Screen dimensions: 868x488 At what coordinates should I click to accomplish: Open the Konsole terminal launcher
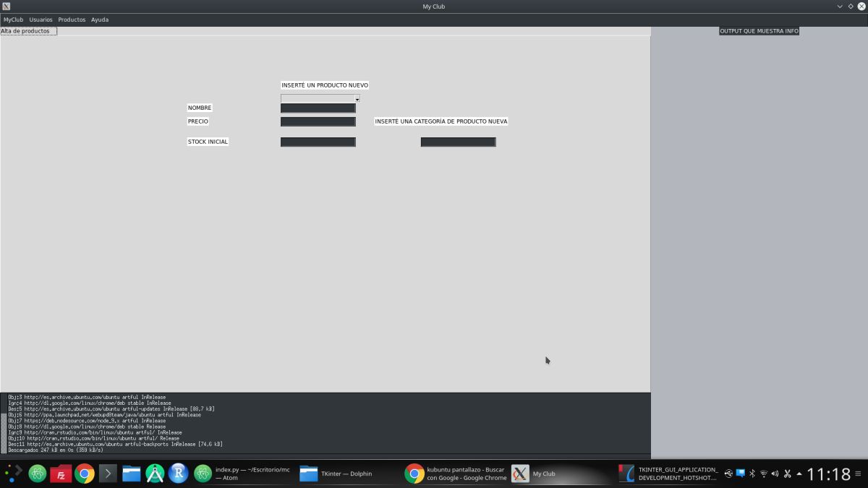[x=108, y=474]
